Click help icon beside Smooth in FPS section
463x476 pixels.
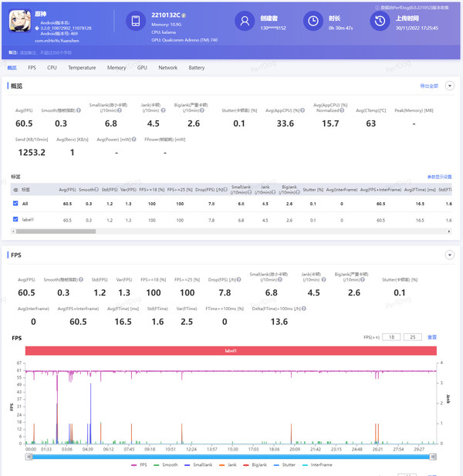(81, 279)
